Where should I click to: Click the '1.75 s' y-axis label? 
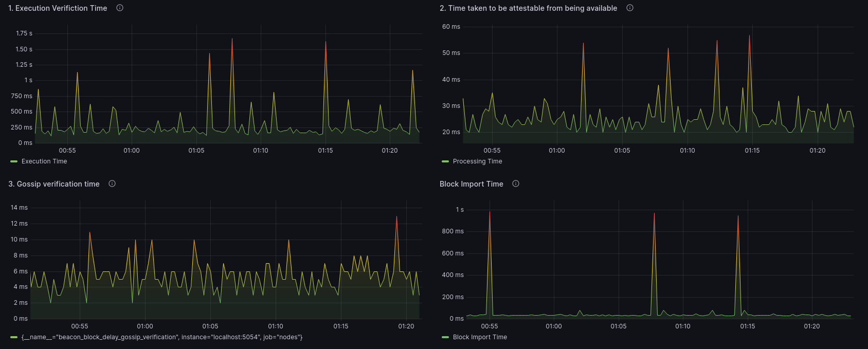click(24, 33)
